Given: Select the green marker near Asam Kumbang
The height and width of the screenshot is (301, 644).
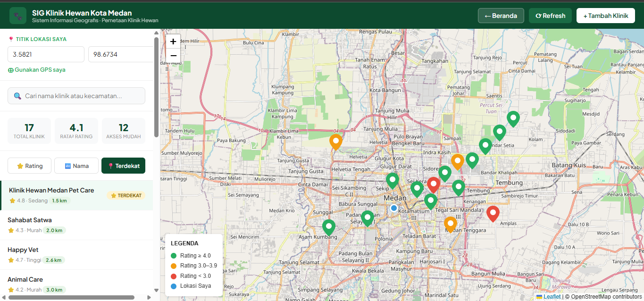Looking at the screenshot, I should pyautogui.click(x=329, y=228).
